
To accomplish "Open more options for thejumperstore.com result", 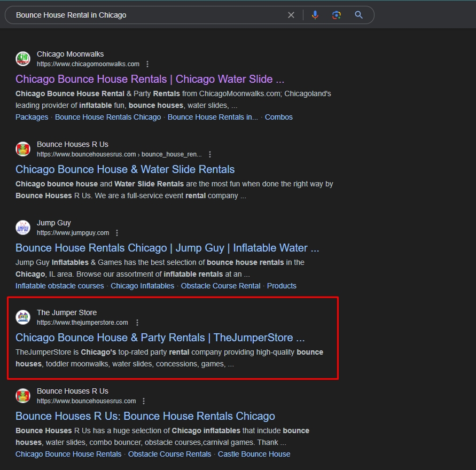I will (x=137, y=323).
